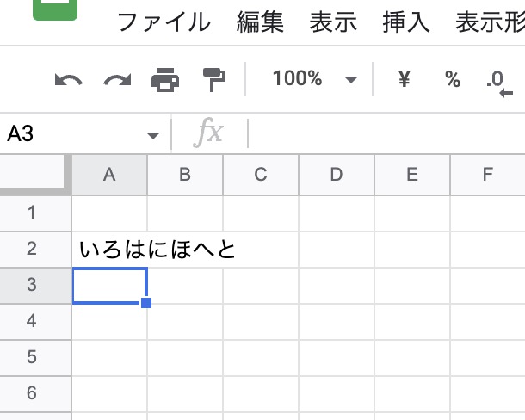Apply percent number format
525x420 pixels.
point(452,80)
